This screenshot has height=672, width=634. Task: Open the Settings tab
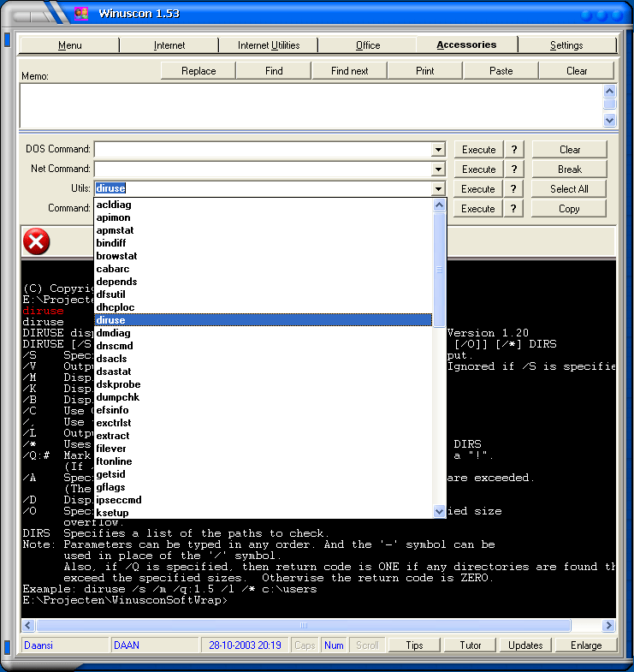(x=566, y=45)
